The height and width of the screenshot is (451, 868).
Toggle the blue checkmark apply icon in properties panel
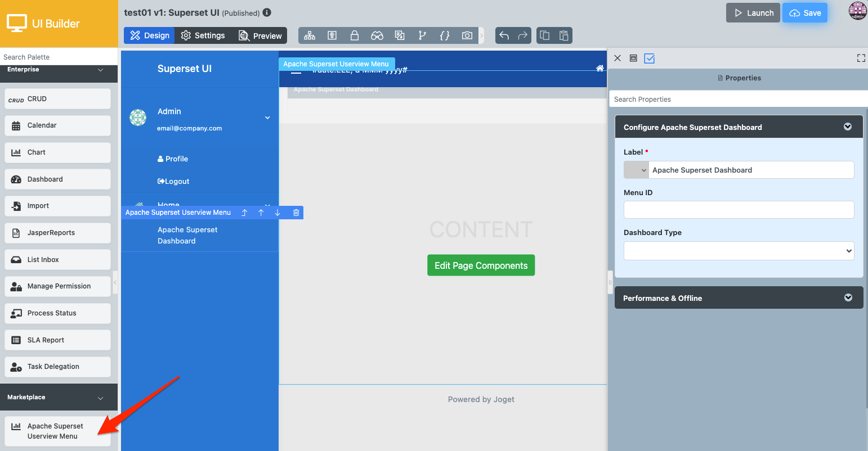(649, 58)
